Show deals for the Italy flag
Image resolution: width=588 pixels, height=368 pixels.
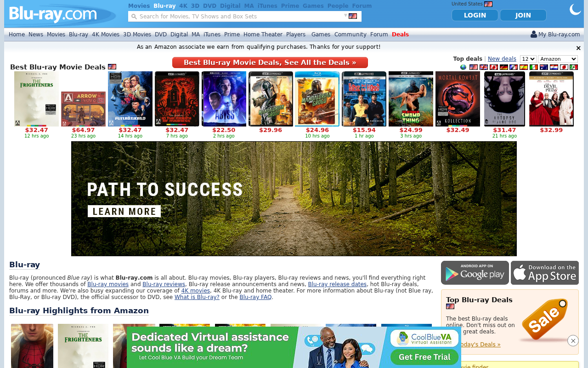pyautogui.click(x=534, y=67)
